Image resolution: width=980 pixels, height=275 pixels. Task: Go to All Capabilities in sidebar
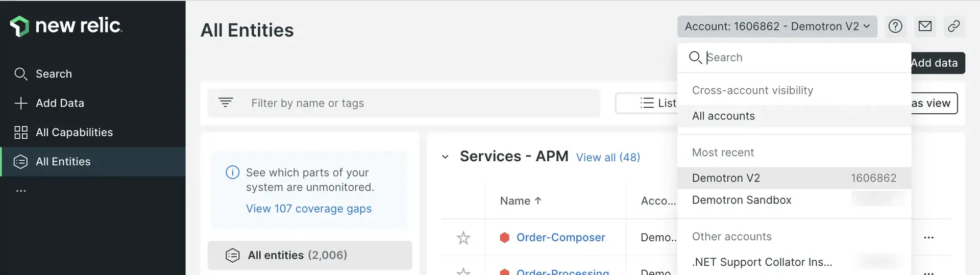(73, 133)
